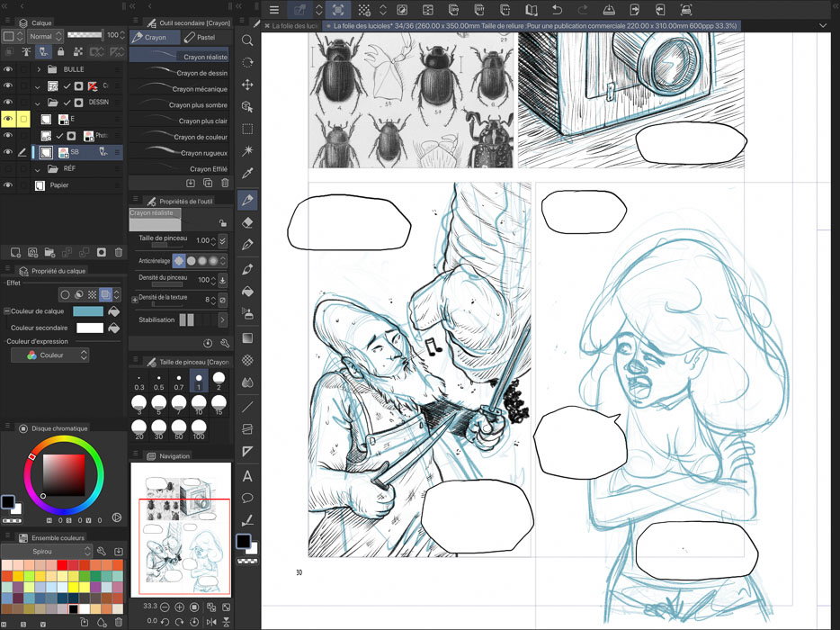Choose brush size 10 preset
Image resolution: width=840 pixels, height=630 pixels.
[199, 401]
